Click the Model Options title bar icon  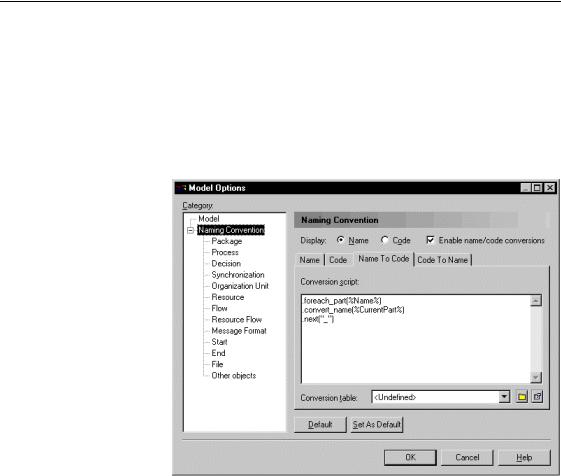(x=181, y=188)
